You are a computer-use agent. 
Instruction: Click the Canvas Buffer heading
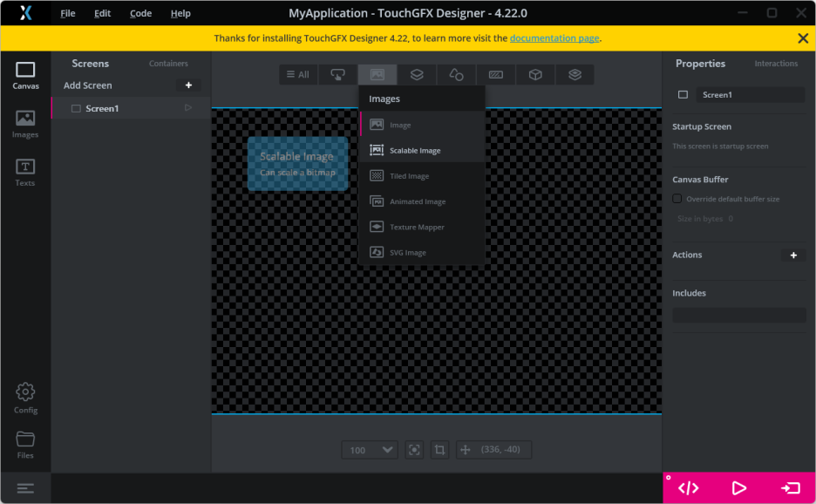tap(700, 179)
